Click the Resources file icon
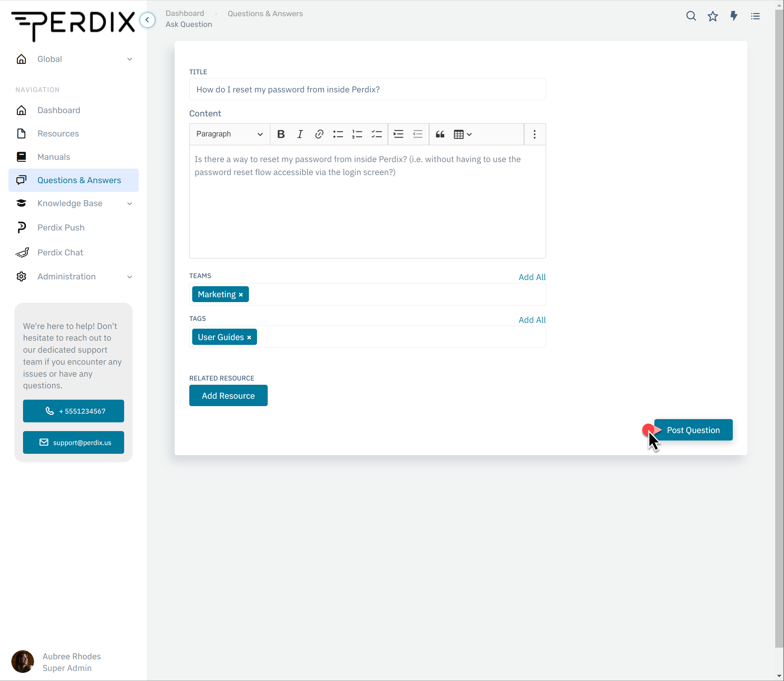This screenshot has width=784, height=681. click(21, 134)
